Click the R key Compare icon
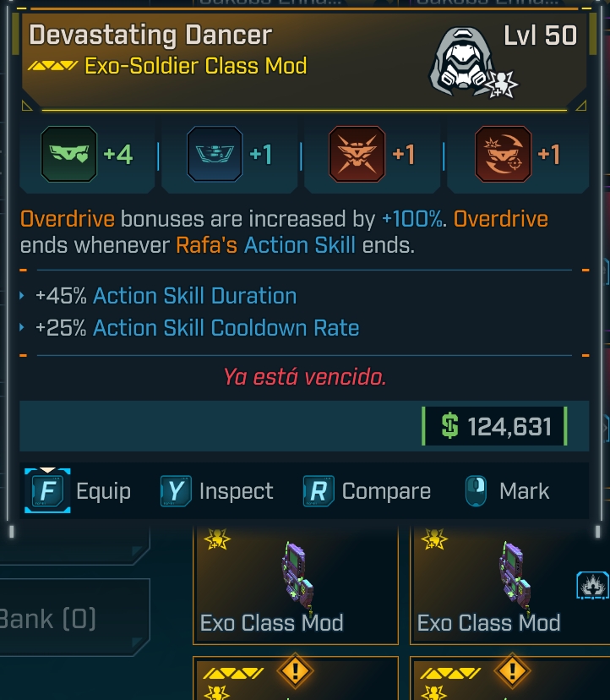Screen dimensions: 610x700 pos(319,491)
